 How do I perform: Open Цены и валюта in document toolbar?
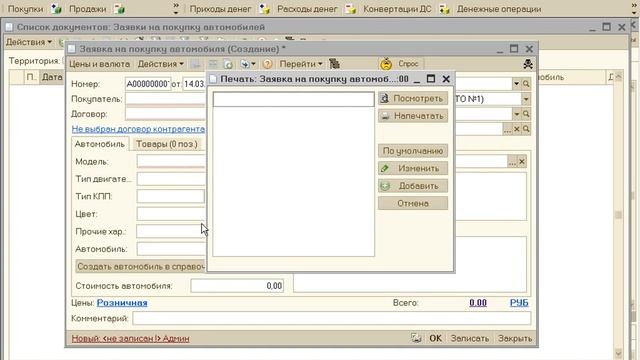click(x=99, y=64)
